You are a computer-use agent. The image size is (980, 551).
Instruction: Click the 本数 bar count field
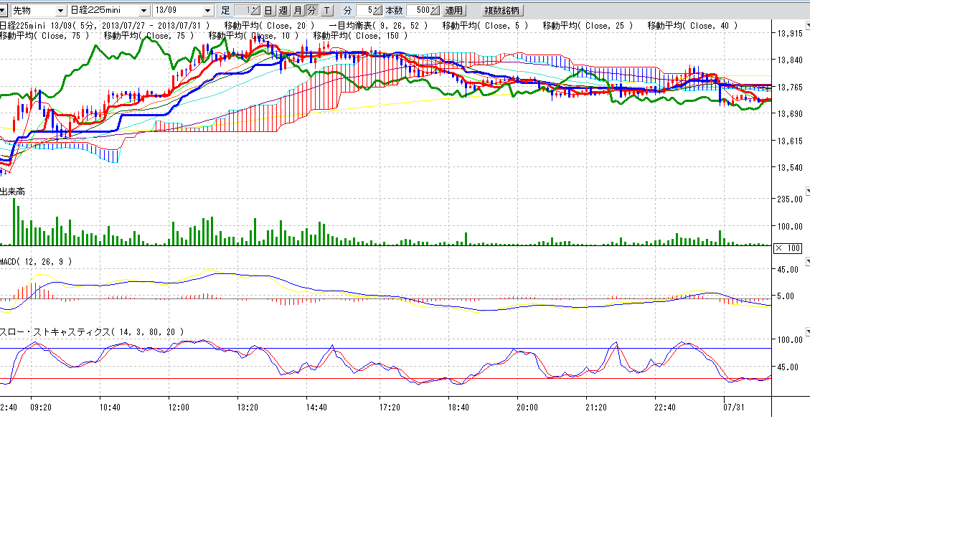click(x=418, y=11)
